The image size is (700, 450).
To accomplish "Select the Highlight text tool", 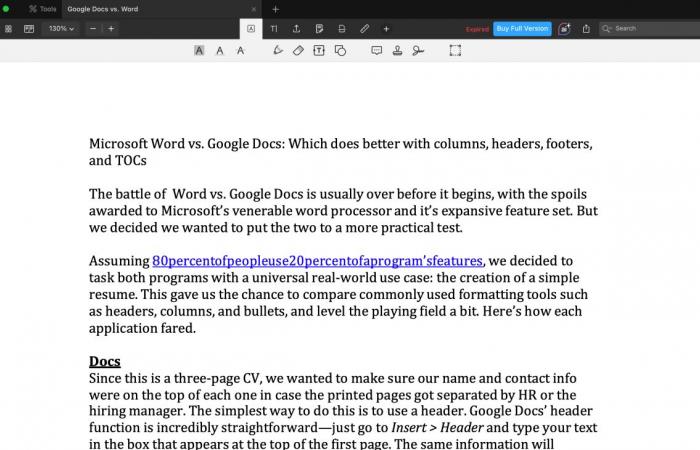I will pos(199,50).
